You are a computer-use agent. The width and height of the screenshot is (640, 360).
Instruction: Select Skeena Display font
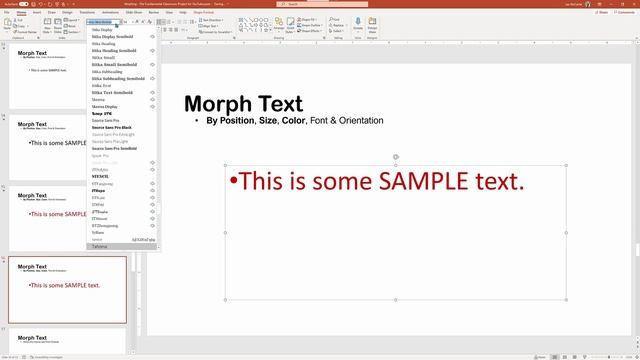pos(121,107)
